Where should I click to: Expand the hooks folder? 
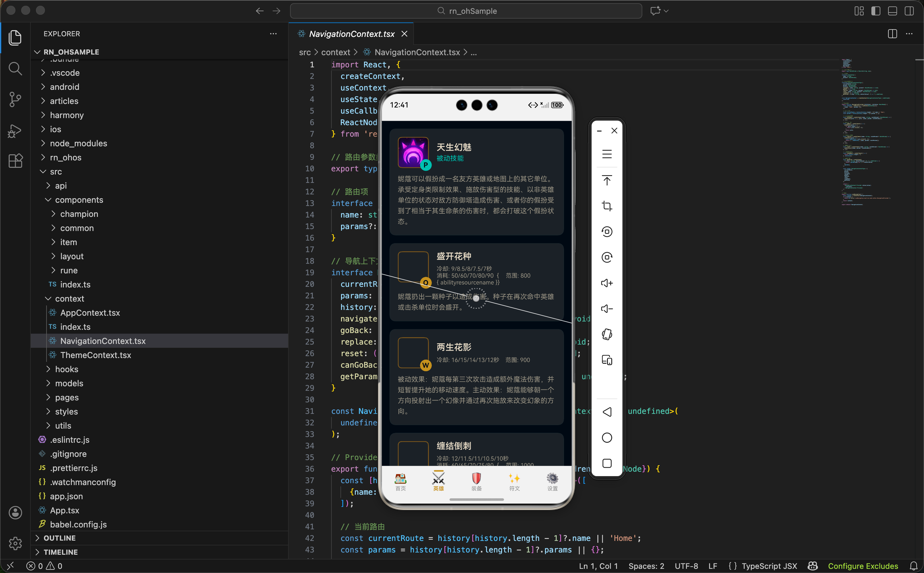tap(67, 369)
